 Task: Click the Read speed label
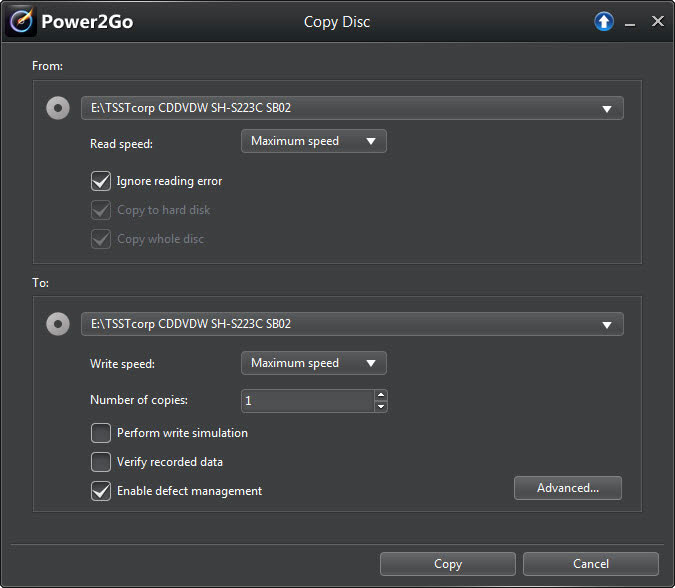coord(121,144)
